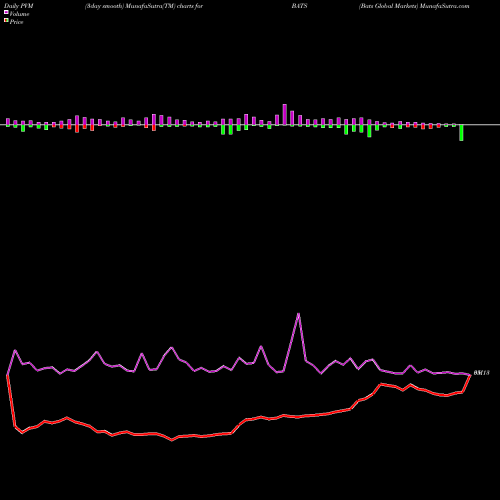Viewport: 500px width, 500px height.
Task: Click the tallest magenta volume bar
Action: tap(285, 115)
